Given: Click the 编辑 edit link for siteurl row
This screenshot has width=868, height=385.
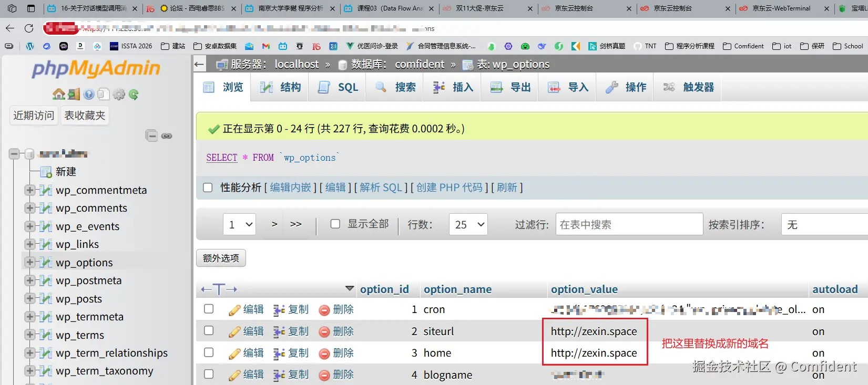Looking at the screenshot, I should (x=247, y=331).
